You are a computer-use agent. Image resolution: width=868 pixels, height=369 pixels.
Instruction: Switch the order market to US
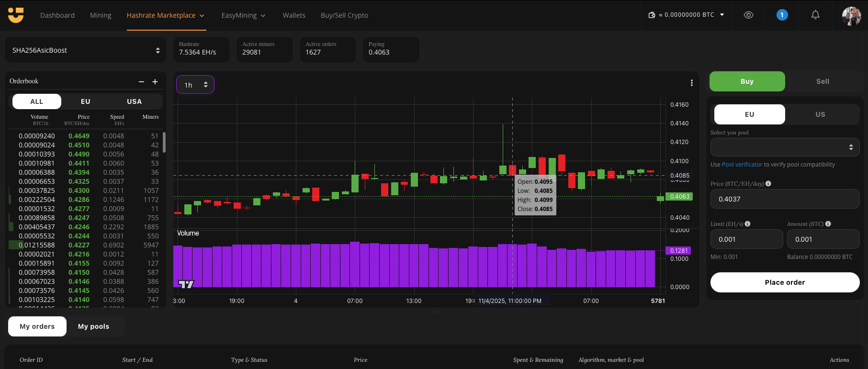point(820,114)
